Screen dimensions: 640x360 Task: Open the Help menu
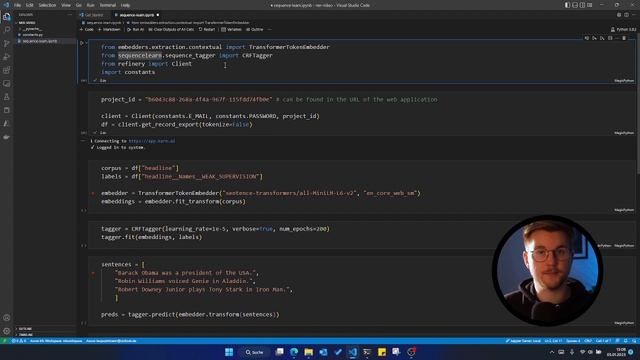[125, 5]
